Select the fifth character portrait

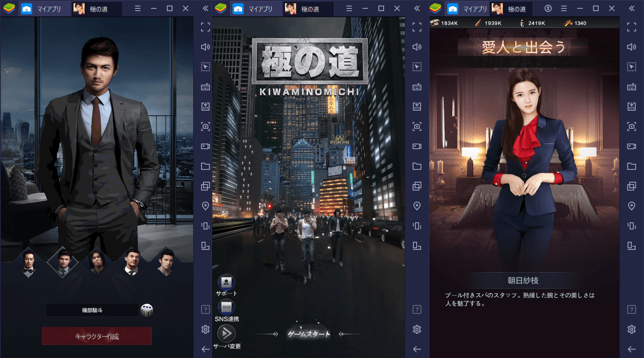click(x=166, y=262)
